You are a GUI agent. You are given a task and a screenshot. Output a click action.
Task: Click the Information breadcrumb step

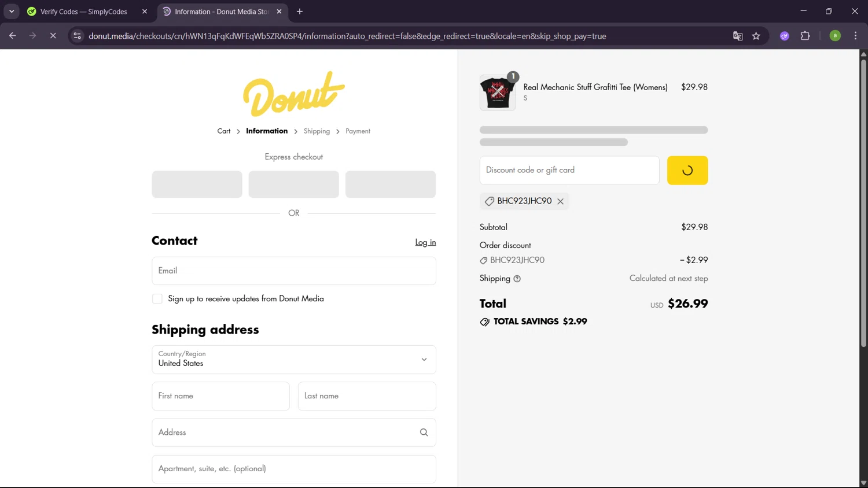(x=267, y=131)
